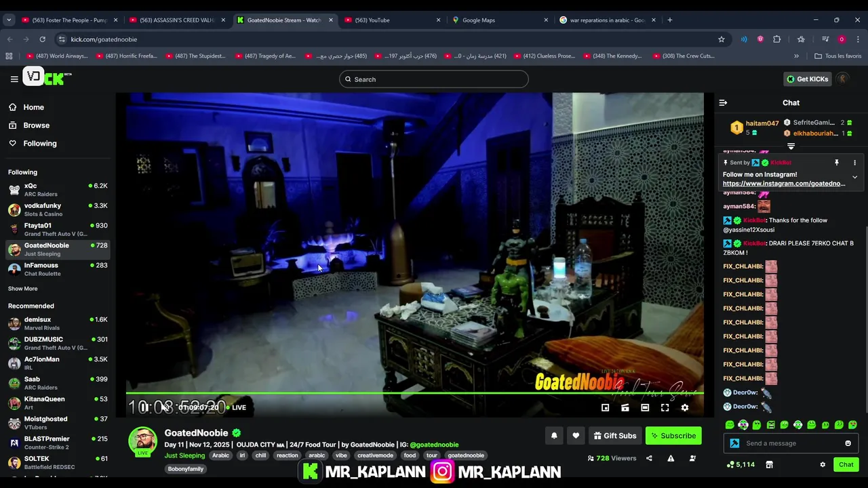Open the emote picker smiley

tap(848, 443)
